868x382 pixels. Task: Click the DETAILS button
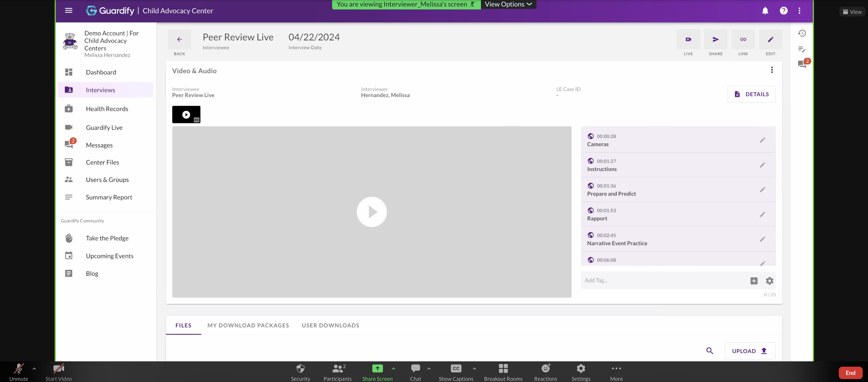pos(751,94)
